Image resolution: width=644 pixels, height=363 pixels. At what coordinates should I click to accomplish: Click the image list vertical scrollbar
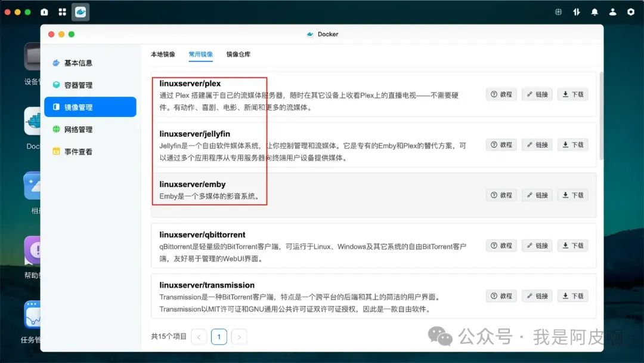click(601, 116)
